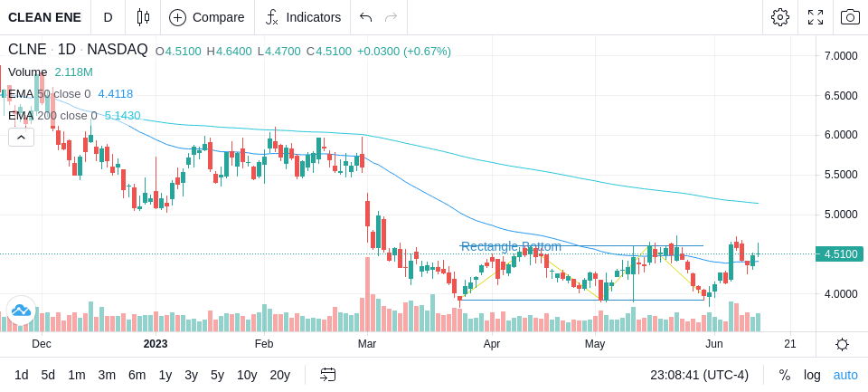Image resolution: width=868 pixels, height=392 pixels.
Task: Click the Feb time axis label
Action: click(264, 344)
